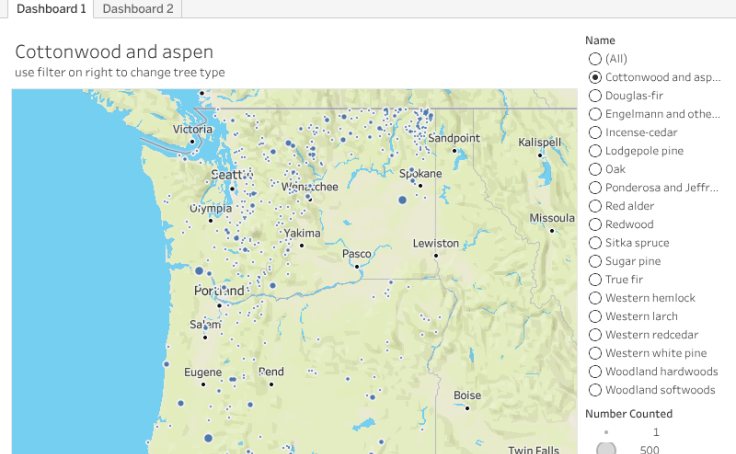Click the size legend value 1

click(x=656, y=432)
